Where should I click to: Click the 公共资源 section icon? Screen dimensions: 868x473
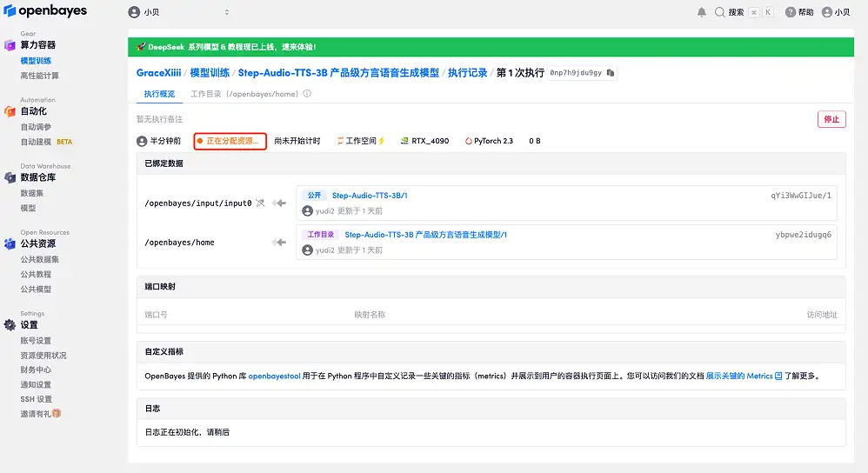click(x=10, y=244)
